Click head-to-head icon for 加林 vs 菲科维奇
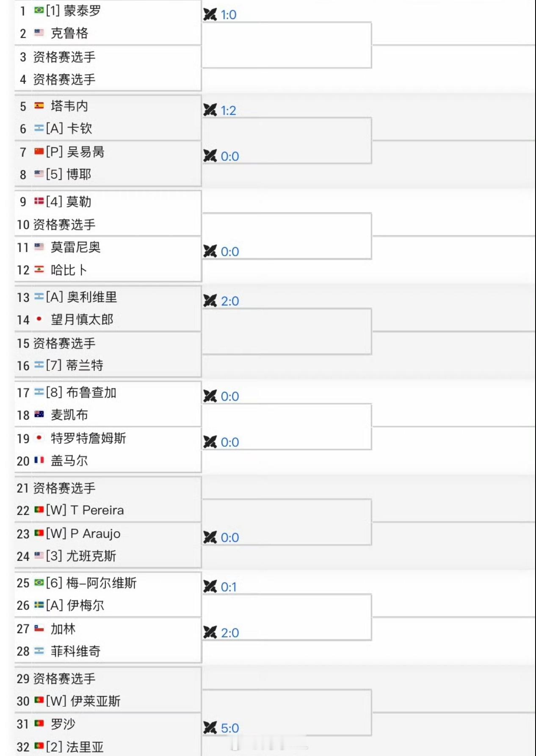The image size is (536, 756). point(210,633)
